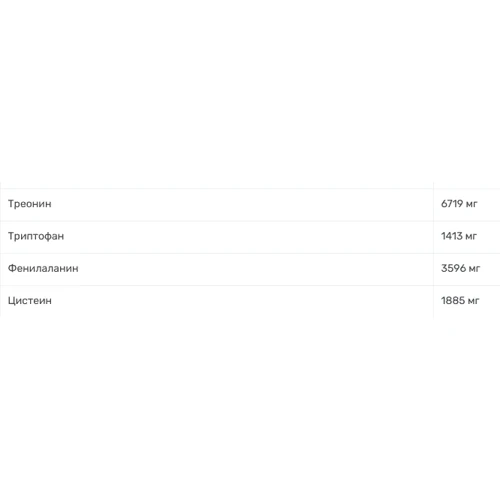
Task: Click the divider between Треонин and Триптофан rows
Action: coord(250,221)
